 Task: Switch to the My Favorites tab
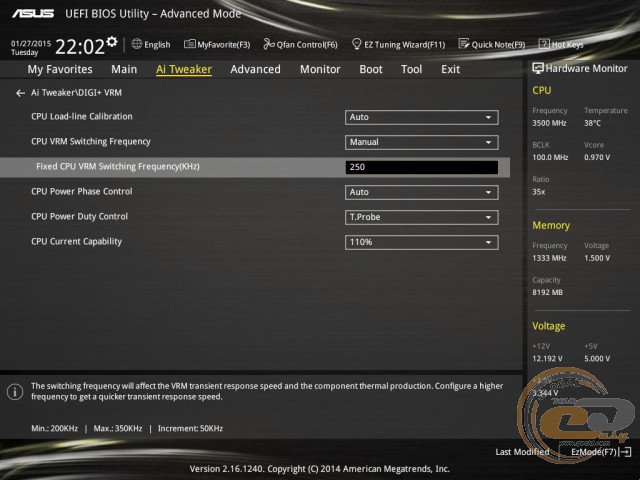[60, 69]
